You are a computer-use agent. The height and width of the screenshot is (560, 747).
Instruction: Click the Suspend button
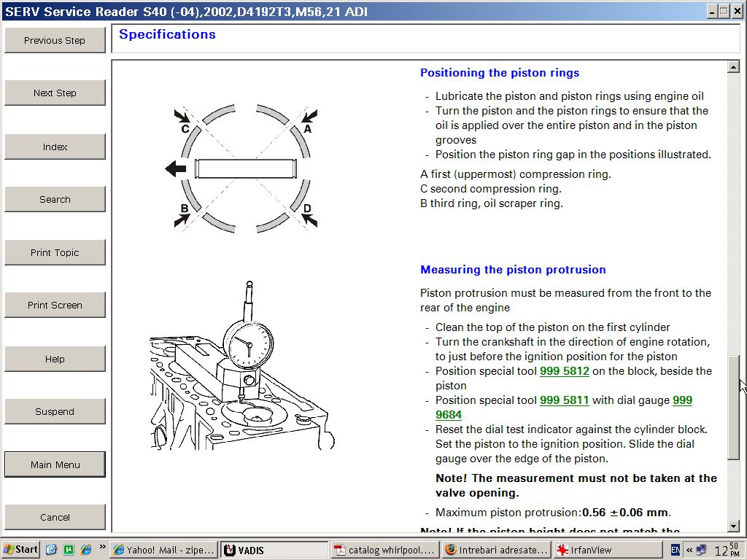pos(55,411)
